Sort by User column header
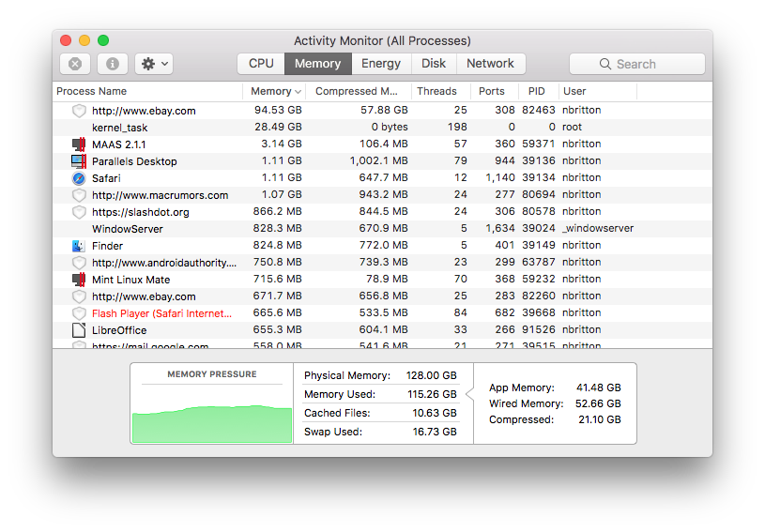The image size is (765, 532). point(598,91)
